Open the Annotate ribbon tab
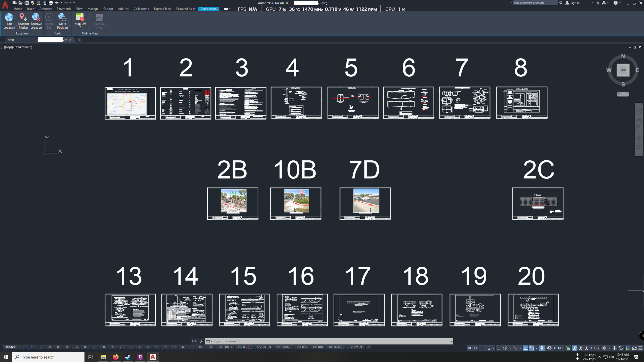Viewport: 644px width, 362px height. (x=46, y=9)
